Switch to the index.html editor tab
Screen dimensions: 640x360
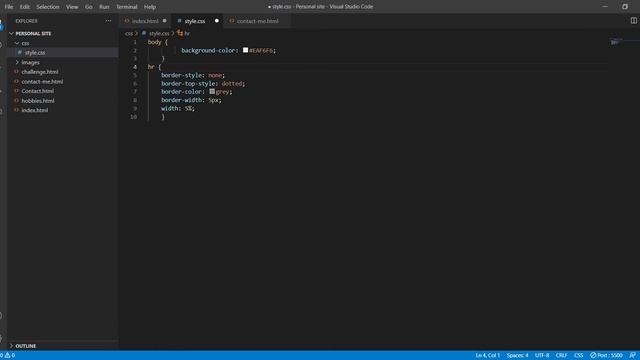coord(145,21)
